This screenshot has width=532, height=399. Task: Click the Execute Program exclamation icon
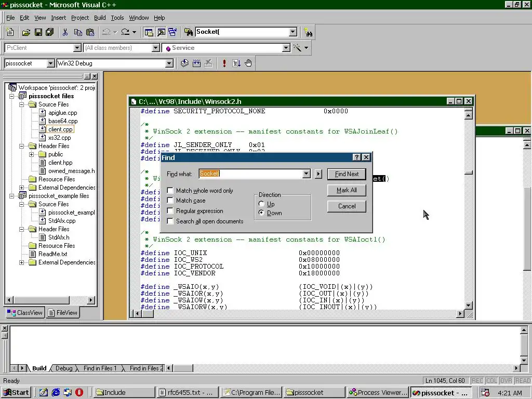(x=224, y=63)
